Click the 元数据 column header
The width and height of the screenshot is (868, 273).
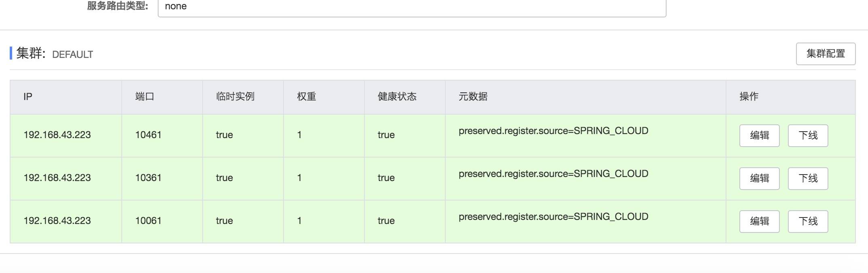point(473,97)
